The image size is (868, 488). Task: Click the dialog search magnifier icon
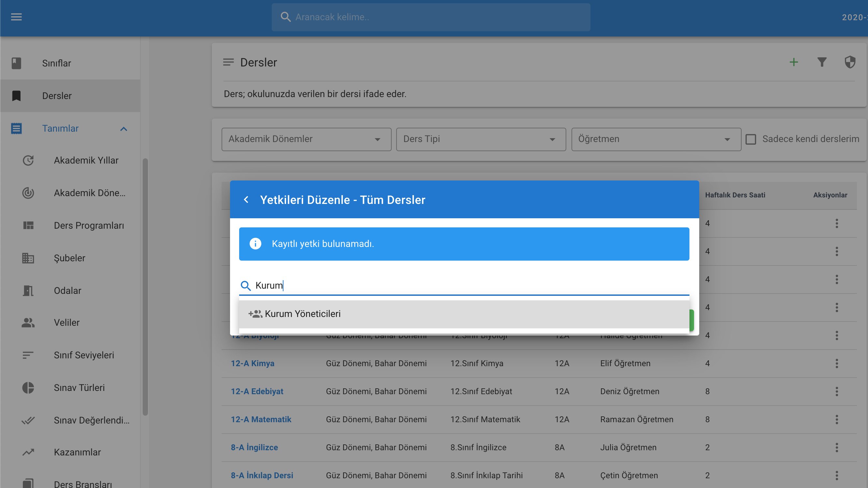coord(246,286)
